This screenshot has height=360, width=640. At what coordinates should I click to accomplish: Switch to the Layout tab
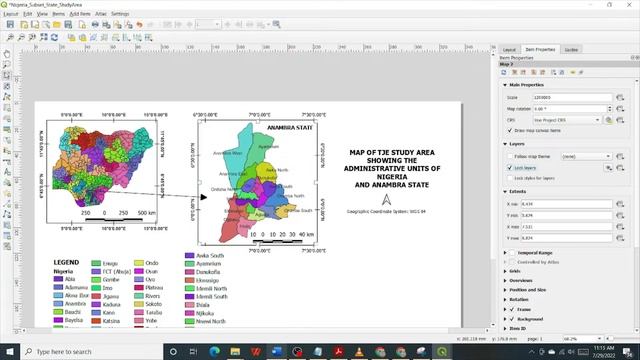click(509, 49)
